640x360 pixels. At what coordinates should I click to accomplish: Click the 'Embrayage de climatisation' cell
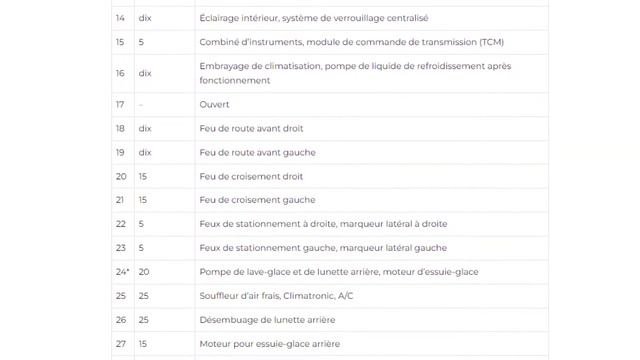(x=371, y=73)
